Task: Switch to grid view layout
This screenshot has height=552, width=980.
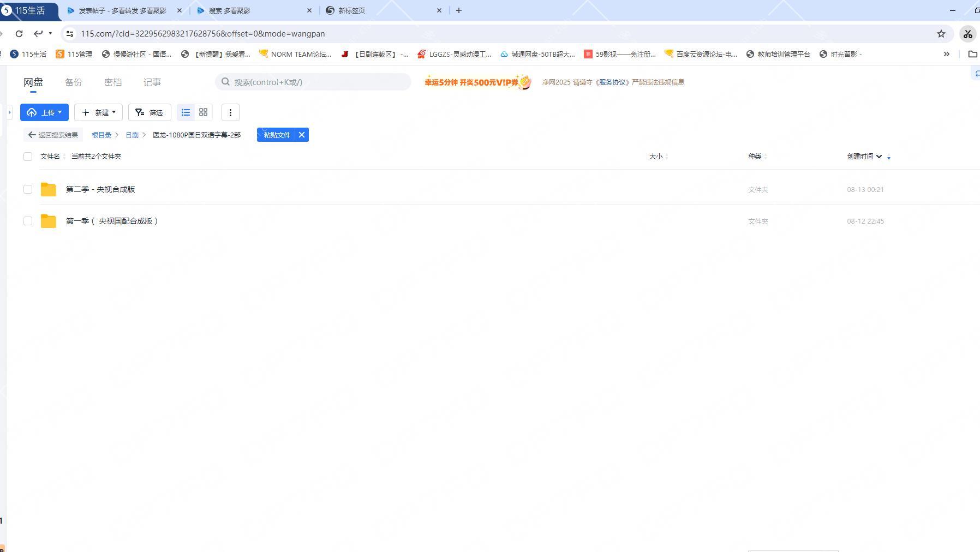Action: coord(203,112)
